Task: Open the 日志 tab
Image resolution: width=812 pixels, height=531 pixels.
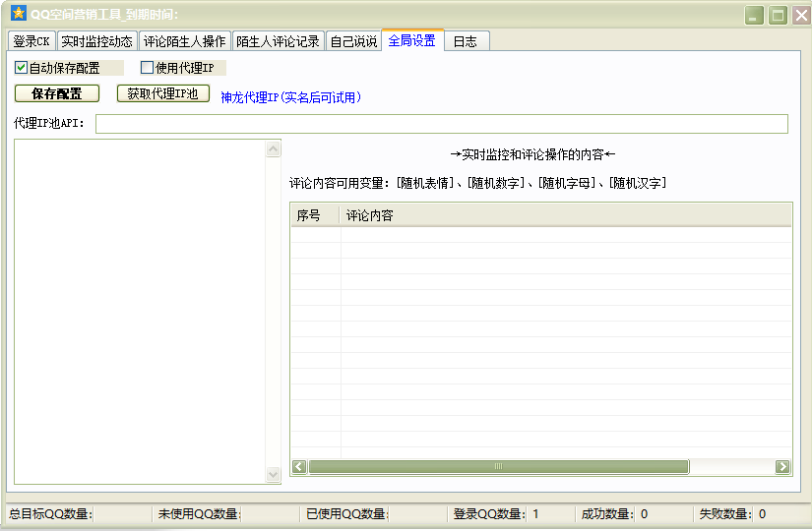Action: click(x=466, y=41)
